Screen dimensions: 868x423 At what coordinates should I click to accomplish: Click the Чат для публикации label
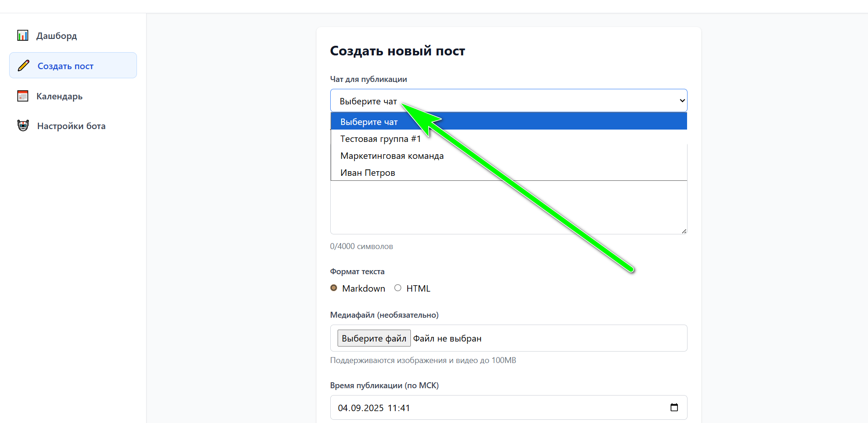pyautogui.click(x=368, y=79)
